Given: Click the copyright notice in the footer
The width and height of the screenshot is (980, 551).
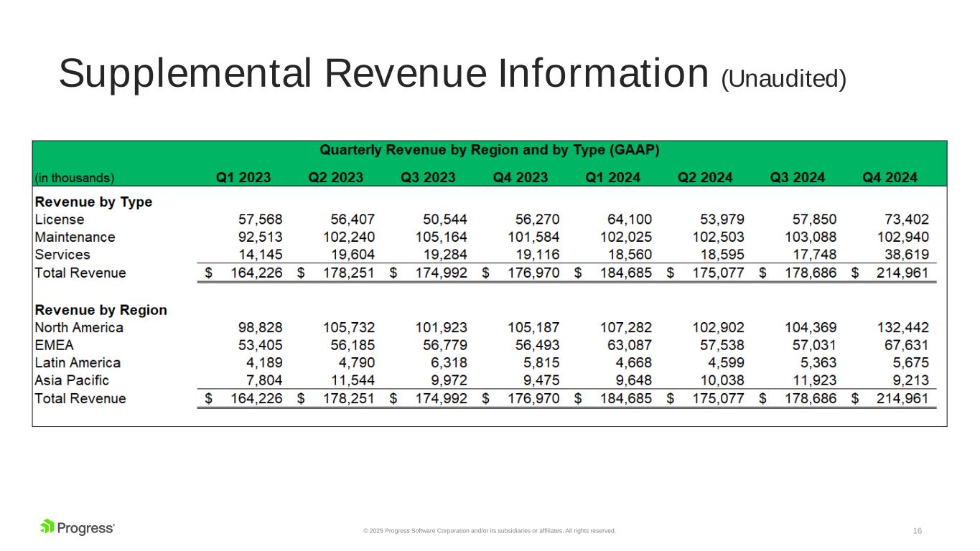Looking at the screenshot, I should (x=489, y=531).
